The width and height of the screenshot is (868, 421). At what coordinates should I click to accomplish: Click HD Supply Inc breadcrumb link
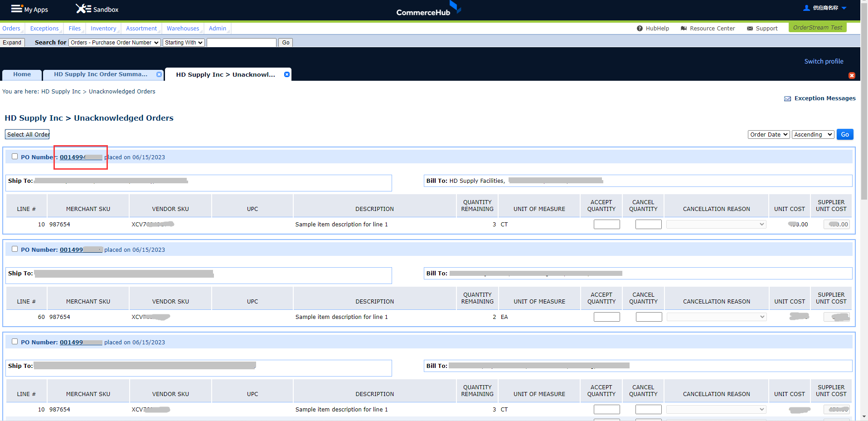(61, 91)
